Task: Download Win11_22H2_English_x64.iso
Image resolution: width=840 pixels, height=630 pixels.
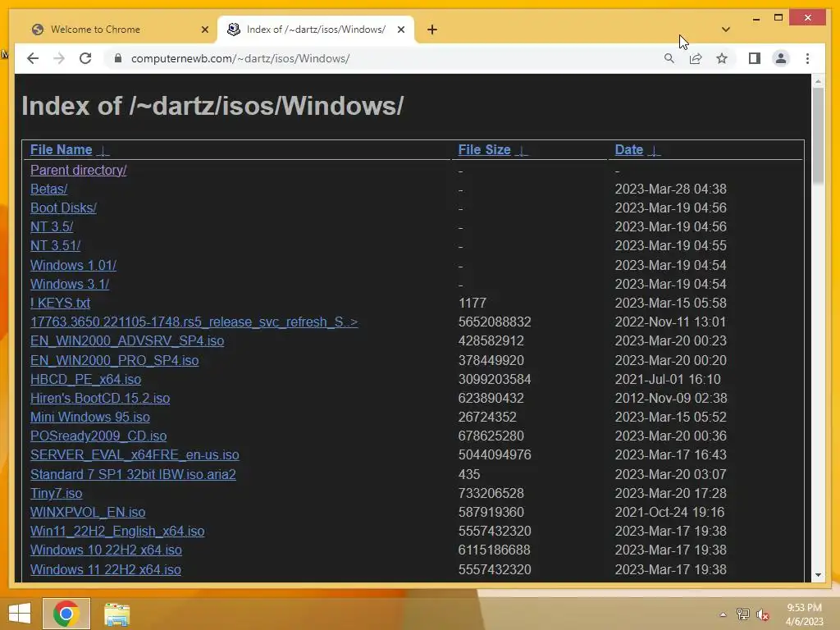Action: pyautogui.click(x=117, y=531)
